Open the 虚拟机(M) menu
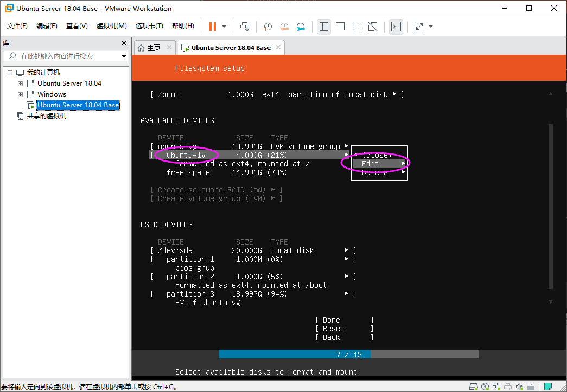The image size is (567, 392). point(111,26)
